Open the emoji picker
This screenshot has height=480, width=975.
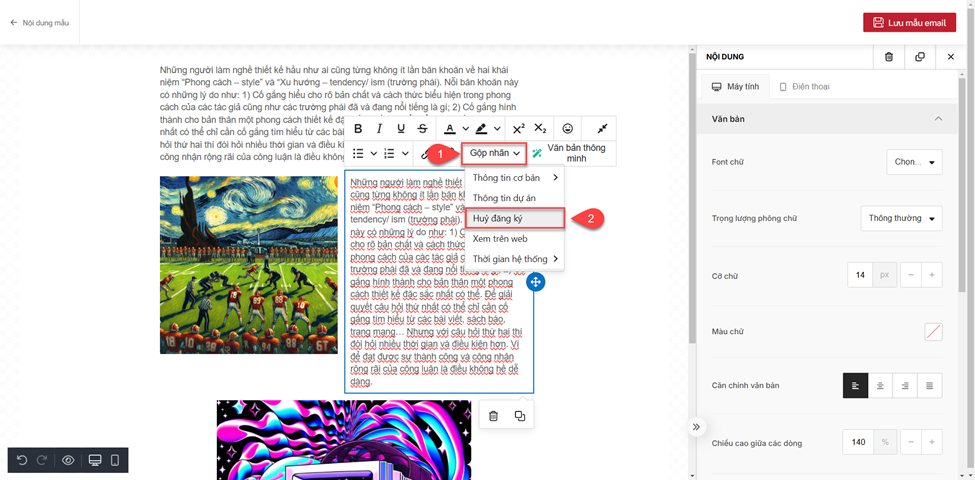click(x=567, y=129)
